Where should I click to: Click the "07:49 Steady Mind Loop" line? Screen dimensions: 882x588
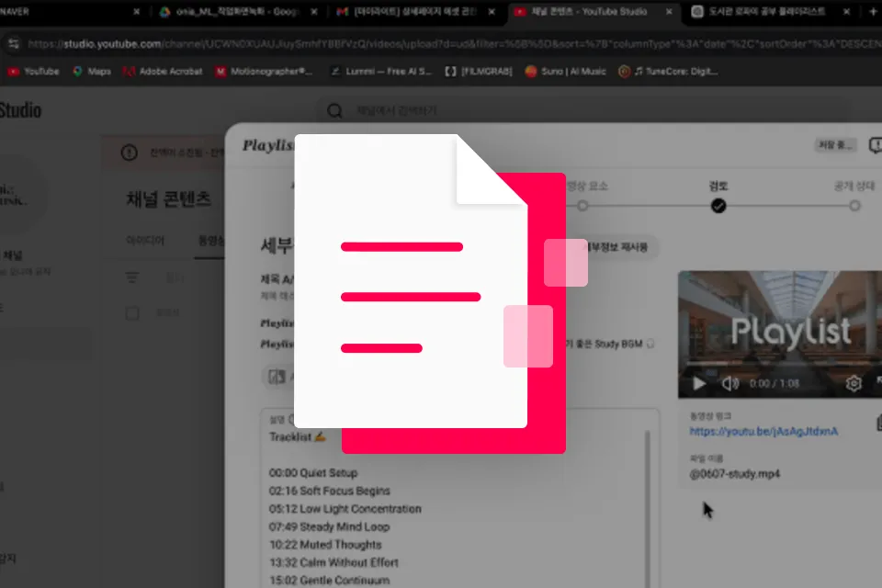329,526
